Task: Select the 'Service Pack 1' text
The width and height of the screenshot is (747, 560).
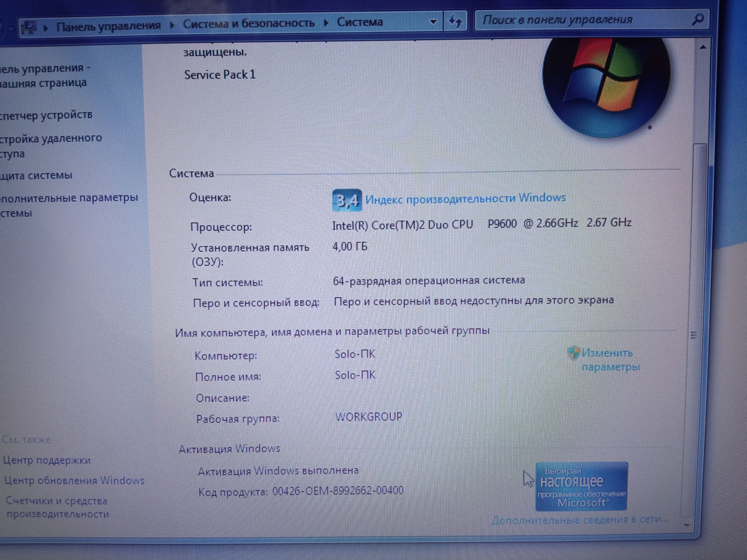Action: point(220,75)
